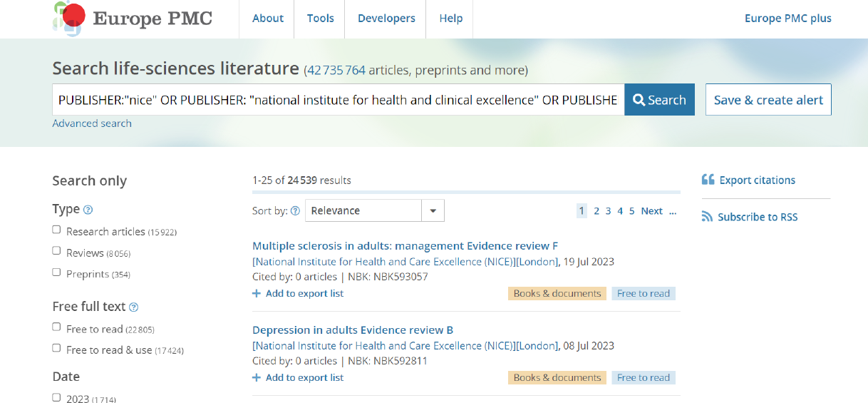Click the Europe PMC logo icon
Screen dimensions: 868x403
[x=70, y=19]
